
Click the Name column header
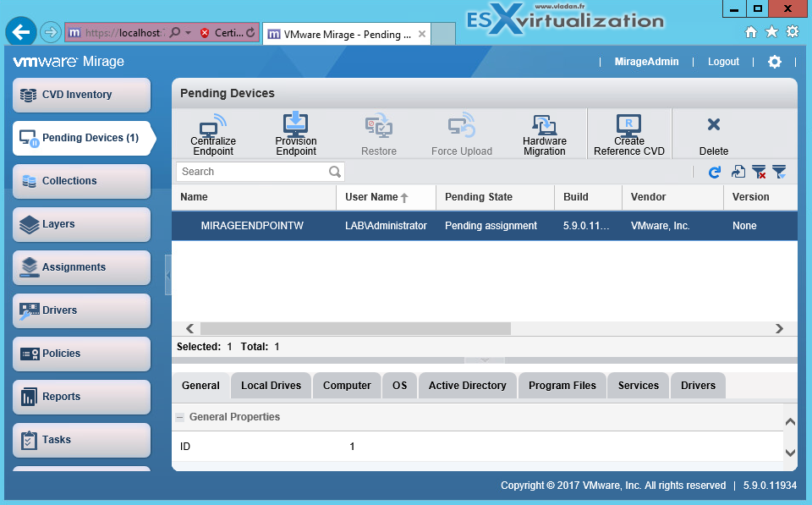pos(254,197)
